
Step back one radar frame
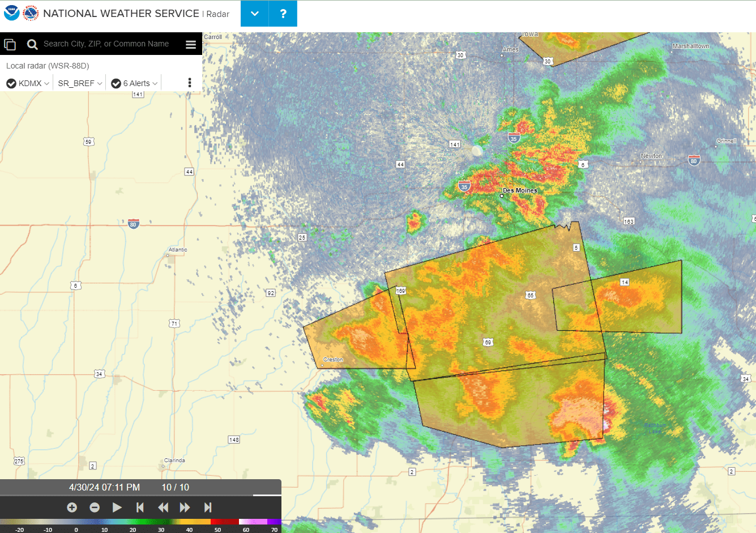pos(163,508)
